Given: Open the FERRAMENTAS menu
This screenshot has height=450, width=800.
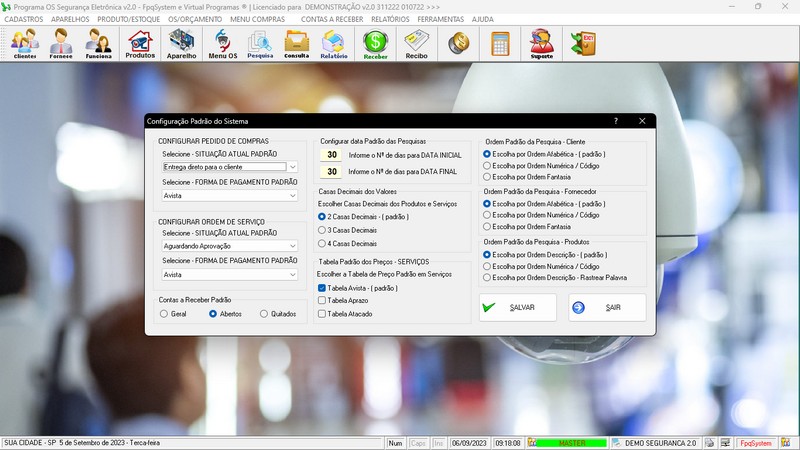Looking at the screenshot, I should point(441,19).
